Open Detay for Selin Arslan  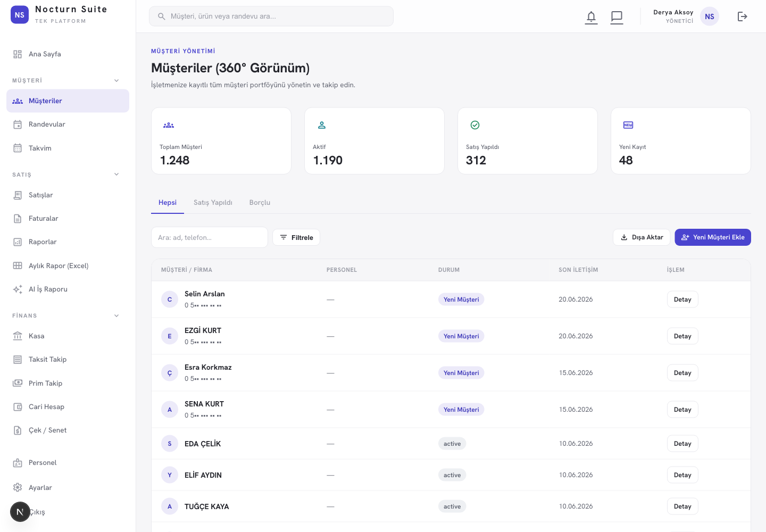tap(682, 300)
